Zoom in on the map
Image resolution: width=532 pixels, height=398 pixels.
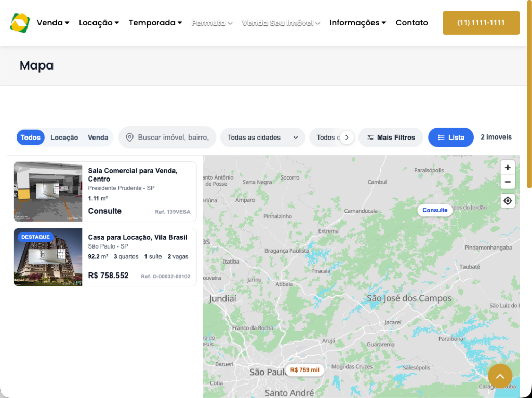tap(508, 168)
